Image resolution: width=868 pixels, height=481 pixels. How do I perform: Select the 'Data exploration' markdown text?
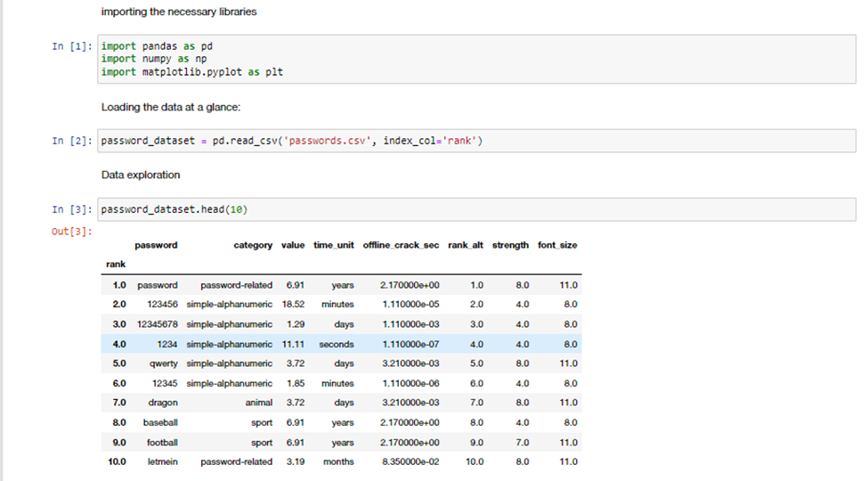141,175
